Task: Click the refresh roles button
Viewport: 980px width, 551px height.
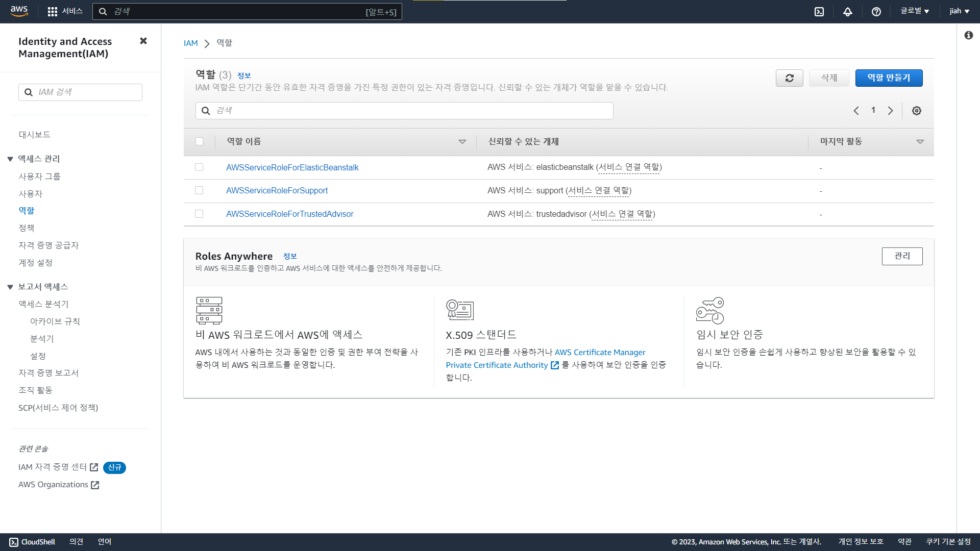Action: [x=789, y=78]
